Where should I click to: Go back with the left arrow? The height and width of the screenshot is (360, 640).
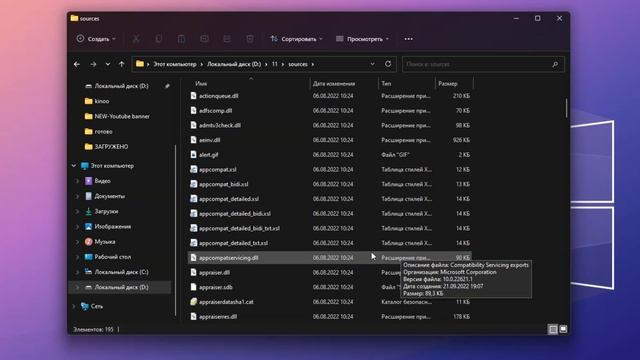click(x=77, y=64)
